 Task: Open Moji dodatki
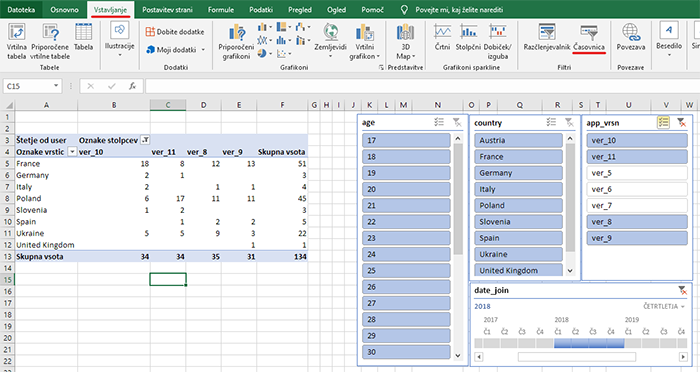coord(175,50)
